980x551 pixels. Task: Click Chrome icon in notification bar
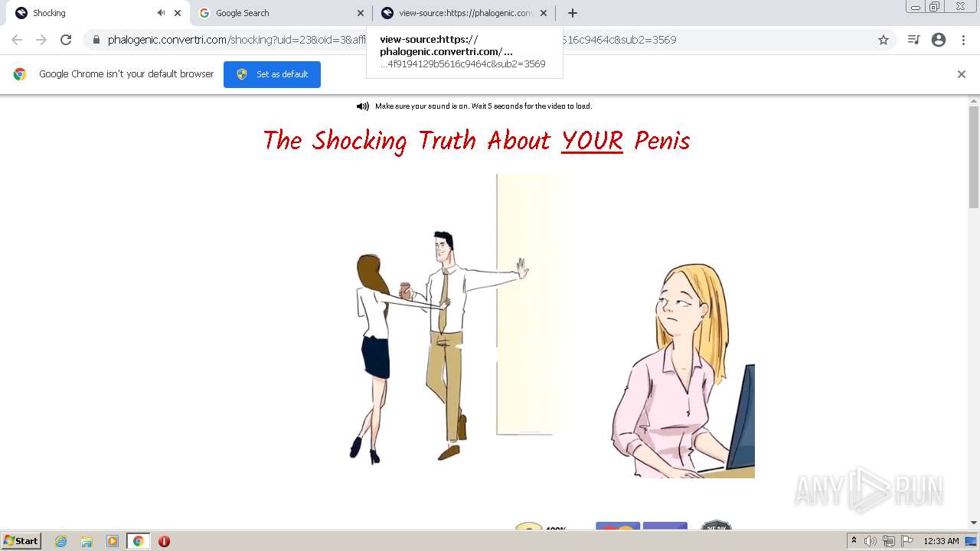[20, 74]
